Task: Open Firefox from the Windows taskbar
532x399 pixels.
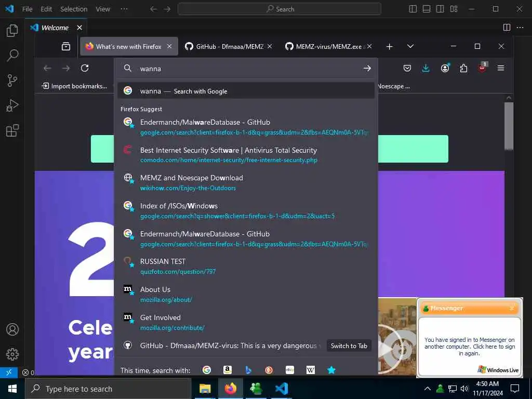Action: pyautogui.click(x=230, y=389)
